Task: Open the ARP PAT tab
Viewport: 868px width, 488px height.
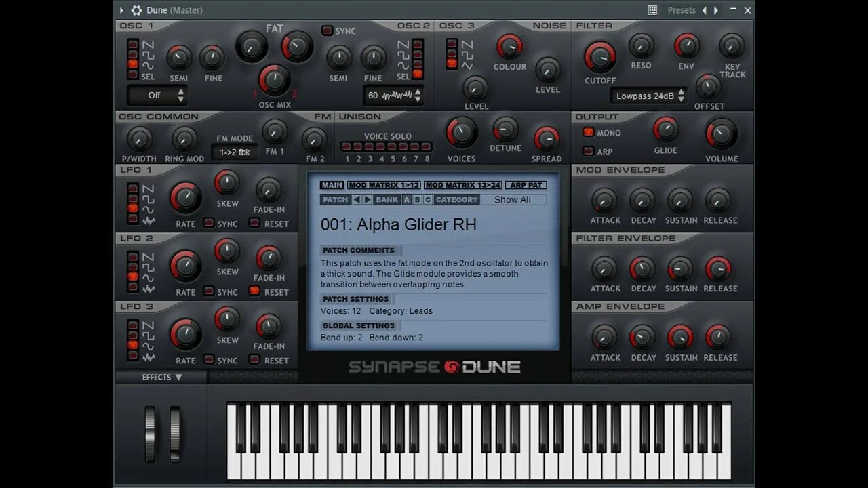Action: pyautogui.click(x=527, y=185)
